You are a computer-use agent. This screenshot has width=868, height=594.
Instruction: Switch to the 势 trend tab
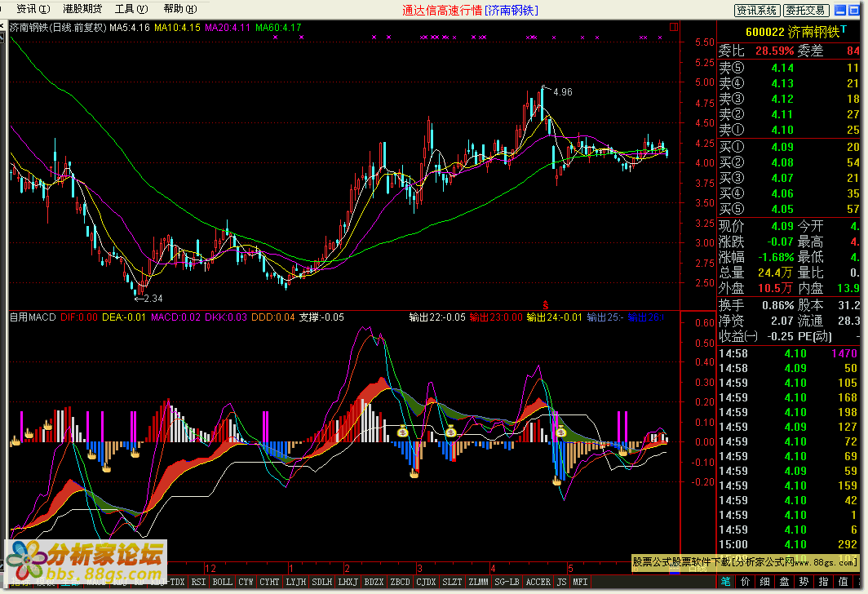pyautogui.click(x=804, y=582)
